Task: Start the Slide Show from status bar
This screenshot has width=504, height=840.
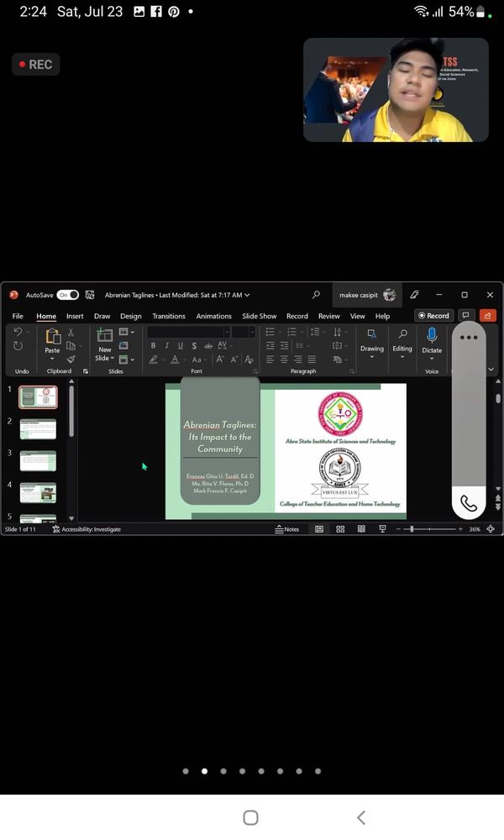Action: [x=382, y=529]
